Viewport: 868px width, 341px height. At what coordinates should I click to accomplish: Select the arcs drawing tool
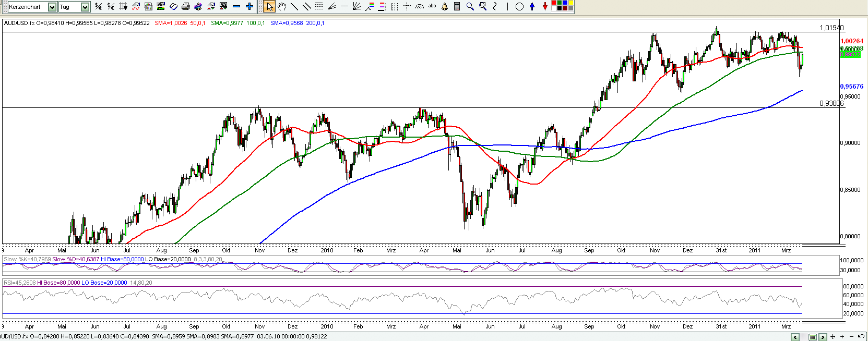tap(420, 7)
